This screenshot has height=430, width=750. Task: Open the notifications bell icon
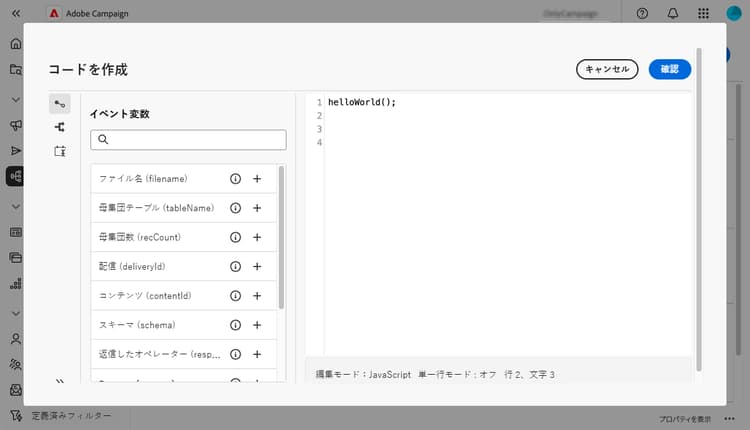pyautogui.click(x=673, y=13)
